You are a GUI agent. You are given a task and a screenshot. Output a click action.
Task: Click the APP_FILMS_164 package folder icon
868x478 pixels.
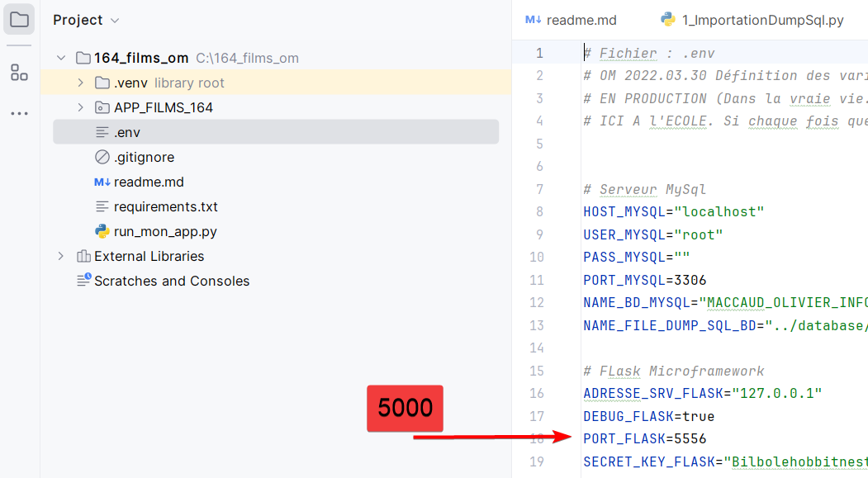click(x=102, y=107)
